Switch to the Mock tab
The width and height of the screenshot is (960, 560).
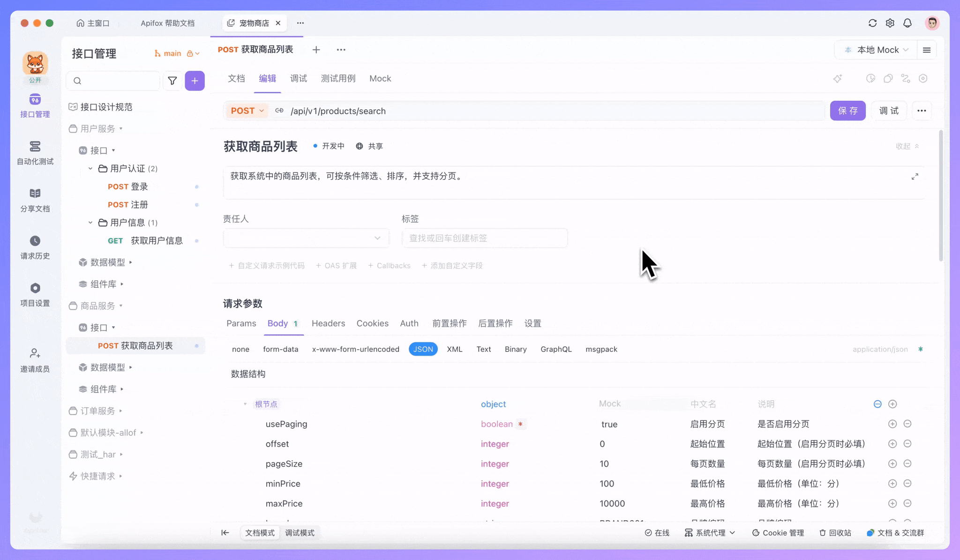point(380,78)
